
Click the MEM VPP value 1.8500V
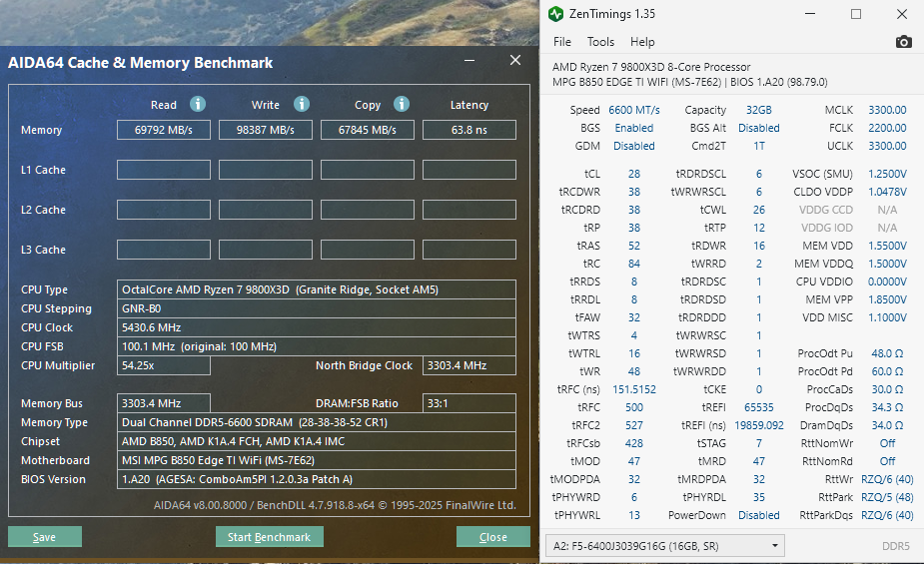click(887, 299)
